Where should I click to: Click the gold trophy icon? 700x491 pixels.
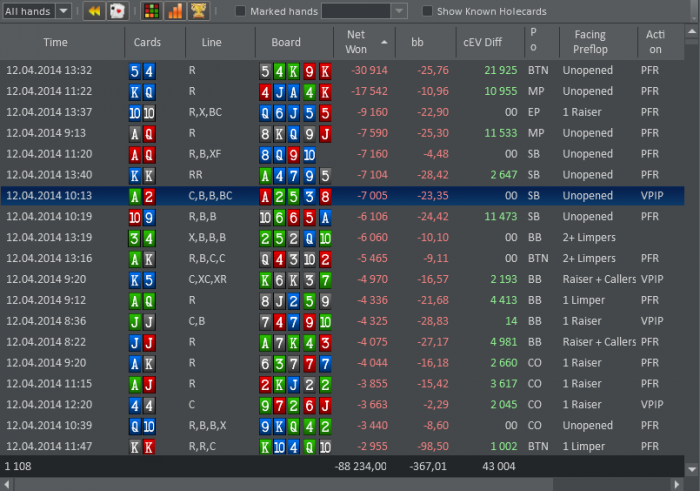click(x=198, y=11)
